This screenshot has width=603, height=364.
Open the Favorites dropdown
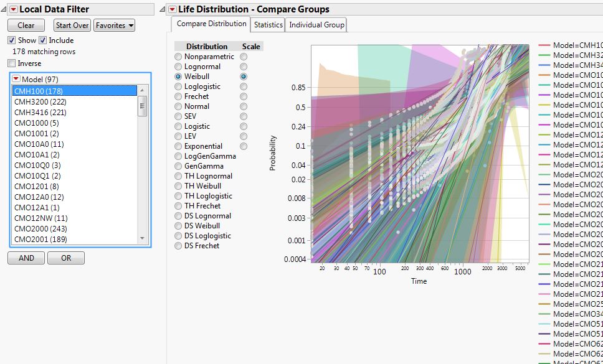coord(114,26)
